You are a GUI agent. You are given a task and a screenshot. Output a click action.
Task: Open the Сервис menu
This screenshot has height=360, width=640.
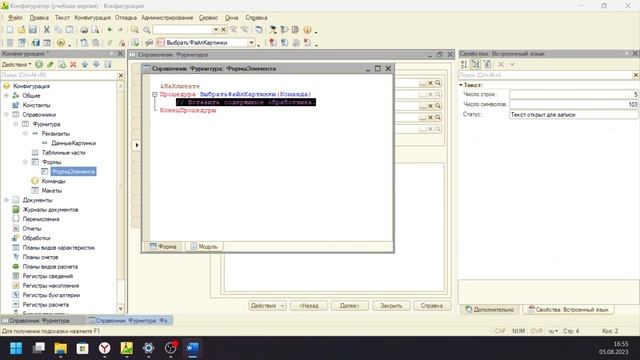[x=208, y=18]
